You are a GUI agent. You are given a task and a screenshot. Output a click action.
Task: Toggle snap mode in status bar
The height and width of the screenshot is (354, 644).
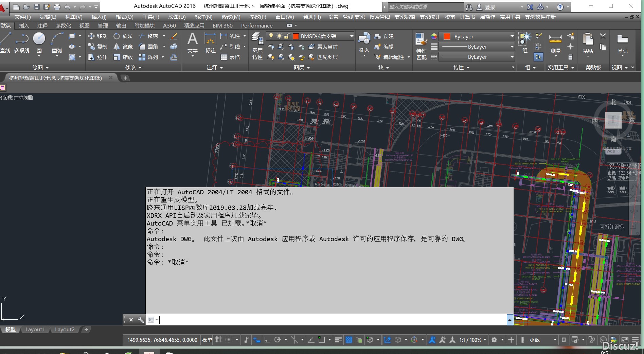(229, 339)
